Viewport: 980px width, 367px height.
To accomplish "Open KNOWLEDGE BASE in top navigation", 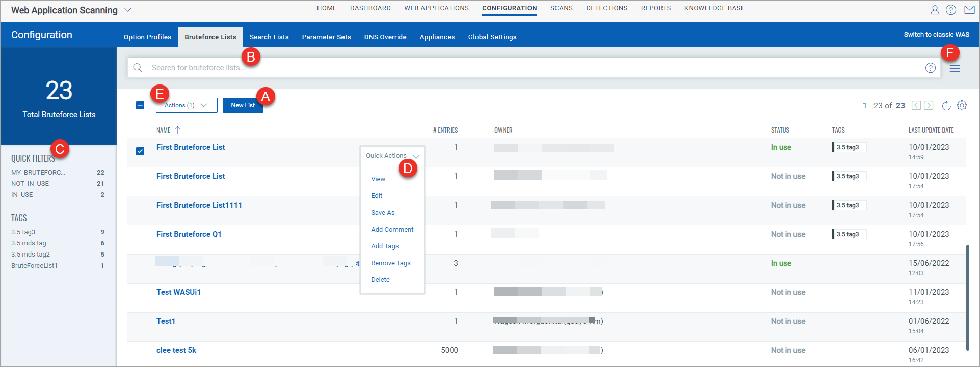I will (714, 8).
